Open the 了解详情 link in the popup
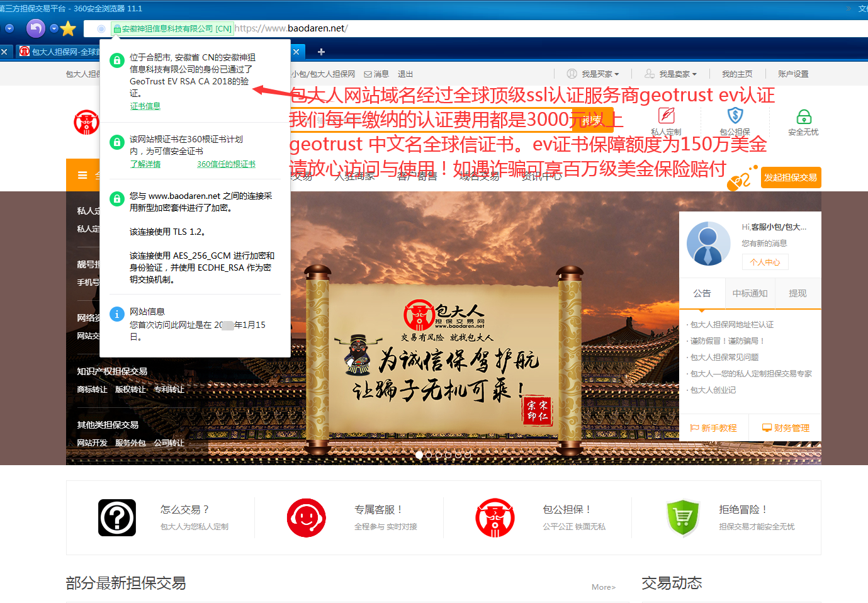868x603 pixels. 145,164
